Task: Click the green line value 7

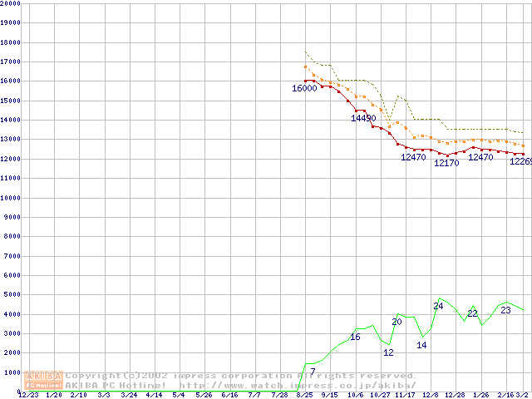Action: click(x=313, y=372)
